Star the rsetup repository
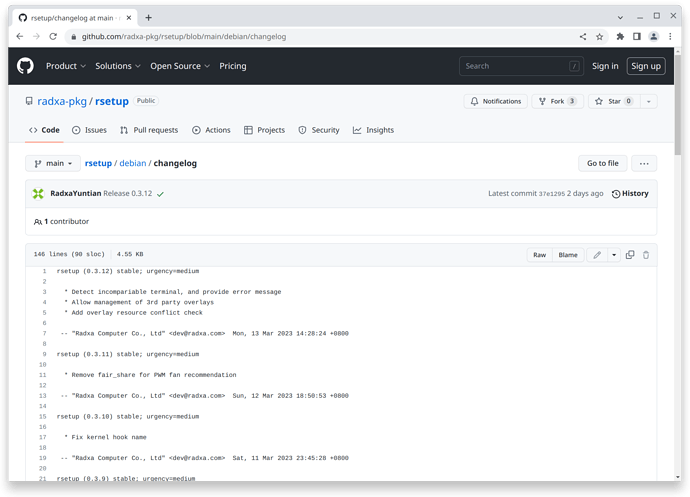This screenshot has width=690, height=497. tap(614, 101)
